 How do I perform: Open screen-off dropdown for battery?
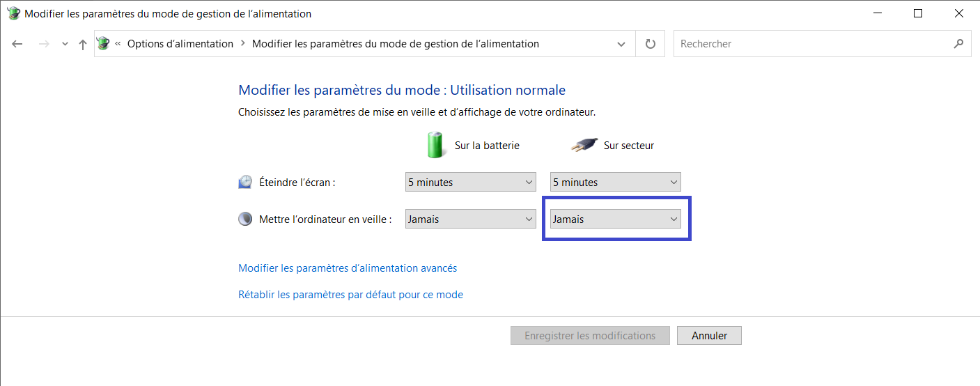pyautogui.click(x=471, y=183)
